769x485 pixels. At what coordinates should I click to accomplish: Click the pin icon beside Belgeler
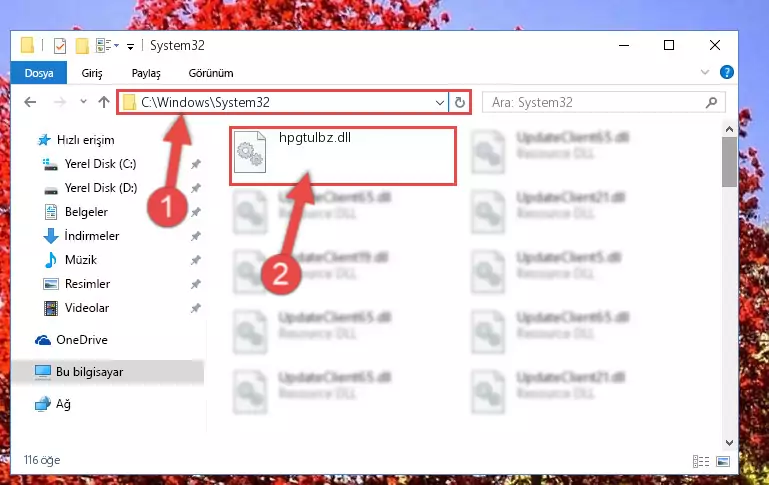pos(196,212)
